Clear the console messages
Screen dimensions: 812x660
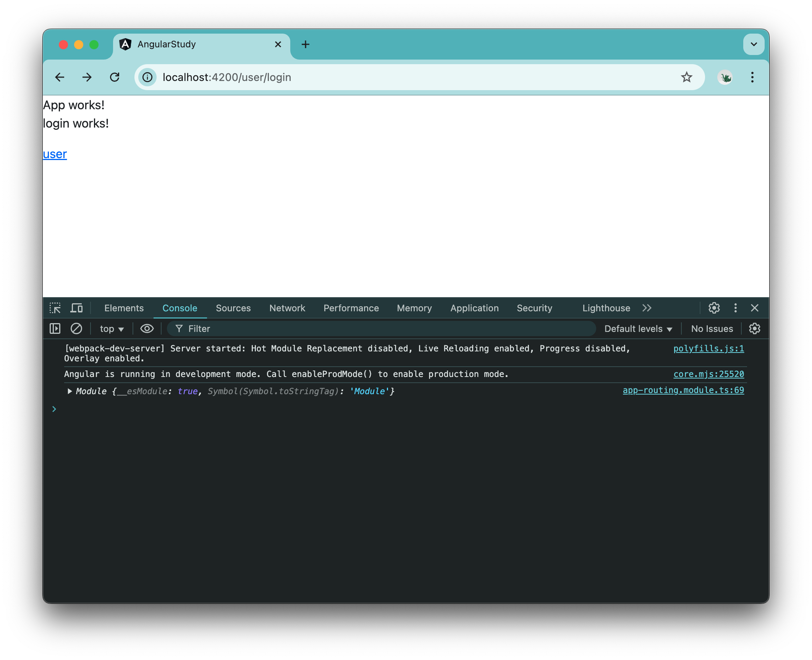tap(76, 328)
